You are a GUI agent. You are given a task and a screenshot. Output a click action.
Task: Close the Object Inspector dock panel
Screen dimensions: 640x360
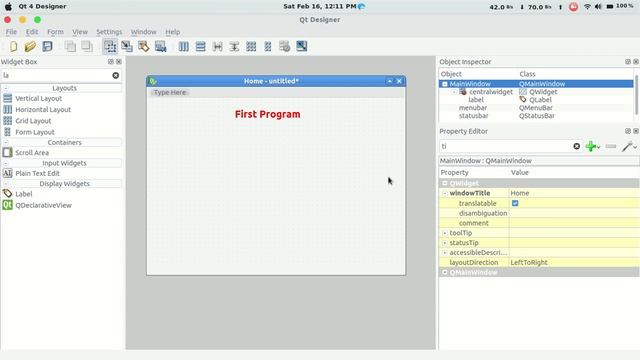tap(636, 62)
